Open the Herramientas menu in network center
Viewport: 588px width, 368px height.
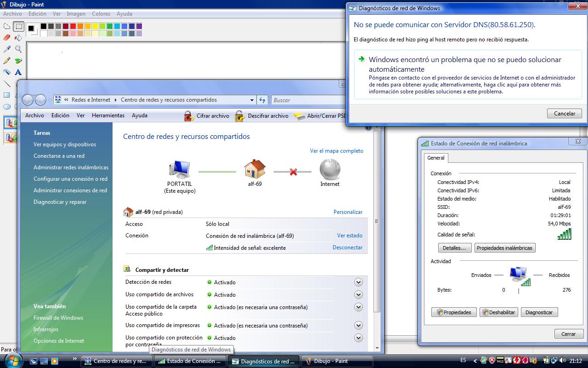pos(108,115)
